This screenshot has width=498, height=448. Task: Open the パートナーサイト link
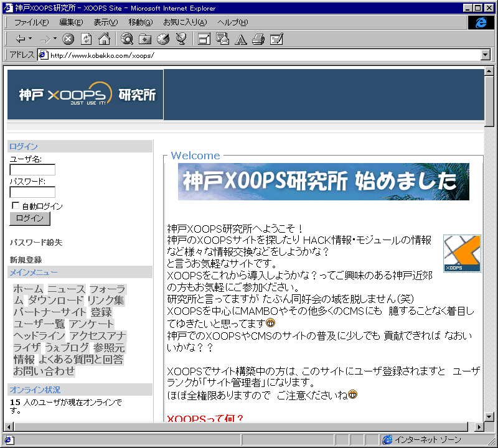point(50,312)
